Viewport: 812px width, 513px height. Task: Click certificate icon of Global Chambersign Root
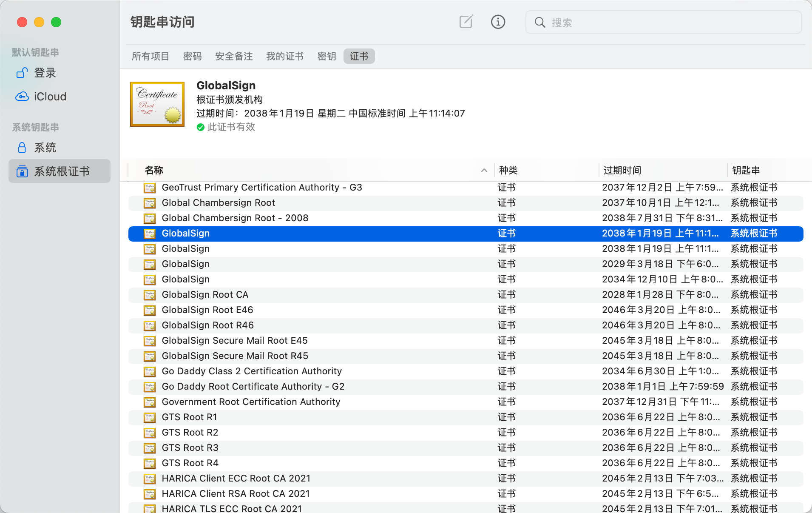point(150,203)
